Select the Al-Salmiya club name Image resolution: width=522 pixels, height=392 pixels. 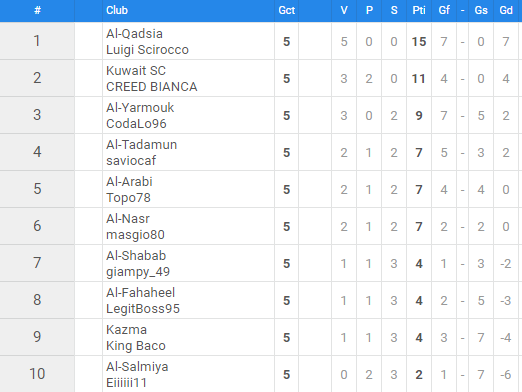point(137,367)
